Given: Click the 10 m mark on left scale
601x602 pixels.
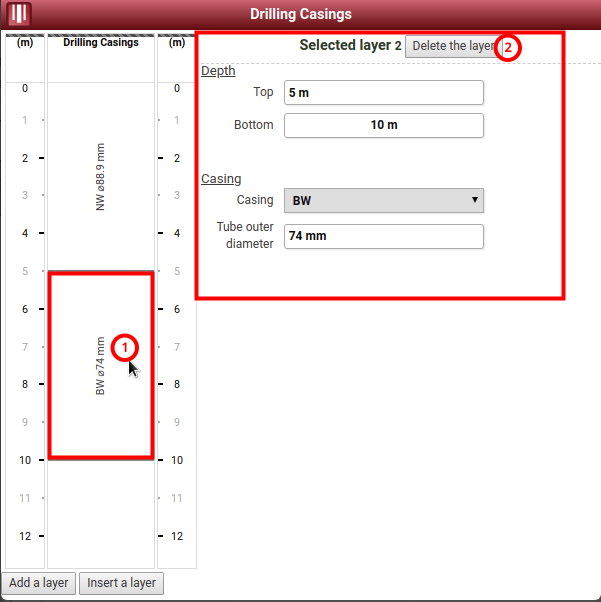Looking at the screenshot, I should [x=25, y=460].
